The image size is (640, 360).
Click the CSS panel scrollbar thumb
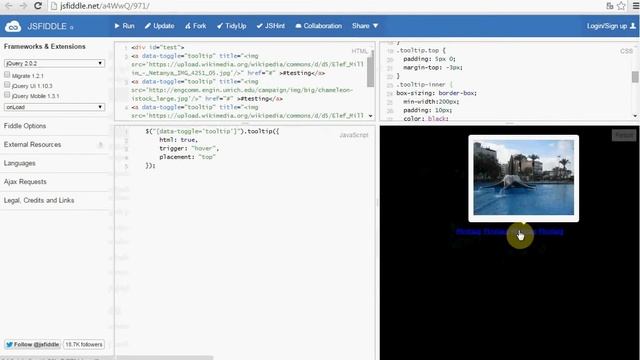pyautogui.click(x=635, y=76)
